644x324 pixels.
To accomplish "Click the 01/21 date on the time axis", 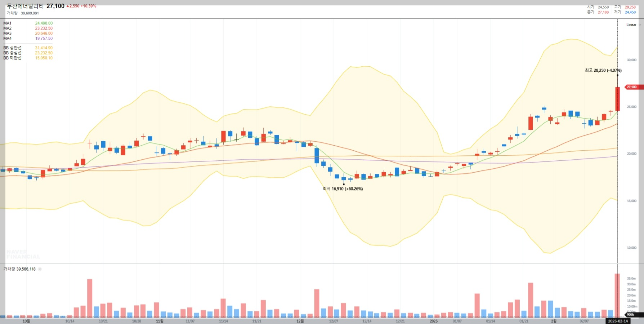I will 524,321.
